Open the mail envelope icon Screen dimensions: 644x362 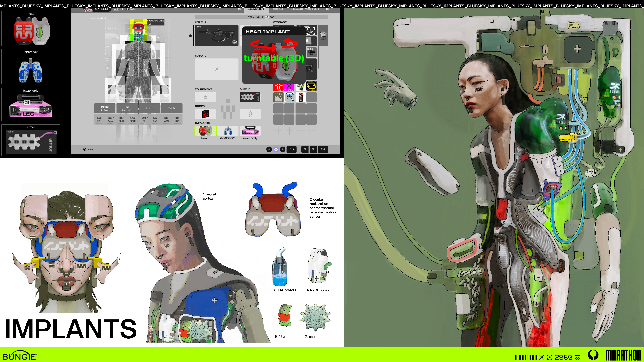click(x=313, y=149)
